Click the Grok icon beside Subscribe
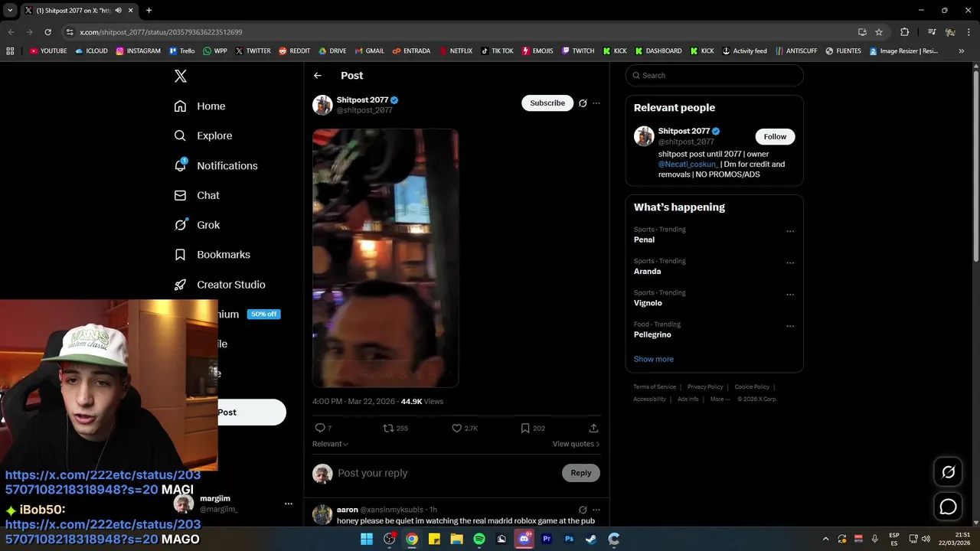The image size is (980, 551). [x=583, y=103]
